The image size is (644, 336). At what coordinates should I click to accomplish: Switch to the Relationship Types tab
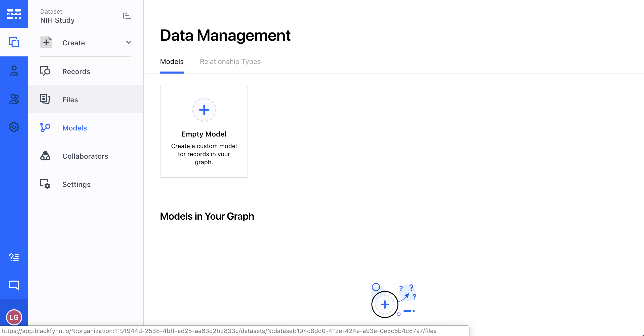click(230, 62)
